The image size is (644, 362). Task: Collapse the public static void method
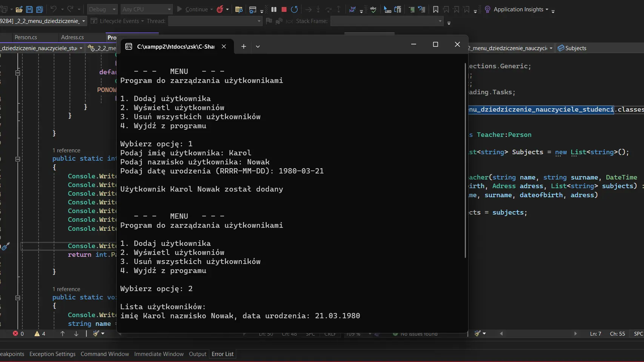17,298
